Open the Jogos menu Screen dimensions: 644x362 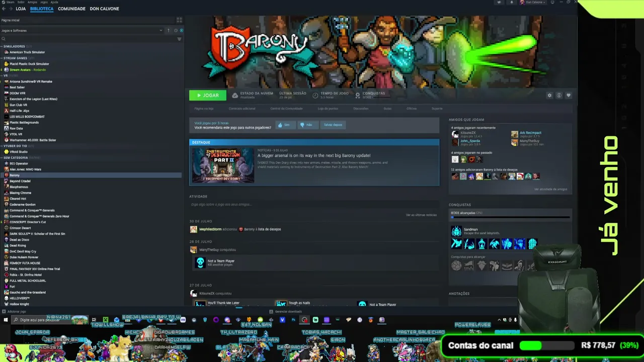pos(44,2)
